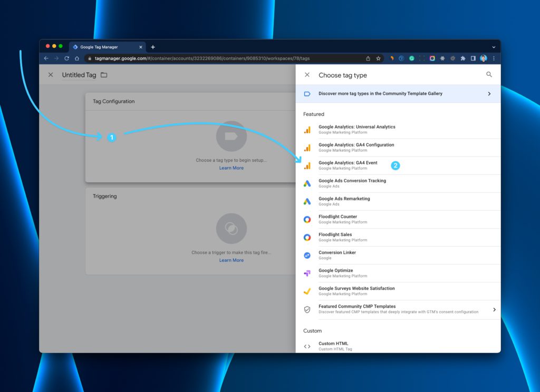Select Conversion Linker tag type

click(398, 255)
